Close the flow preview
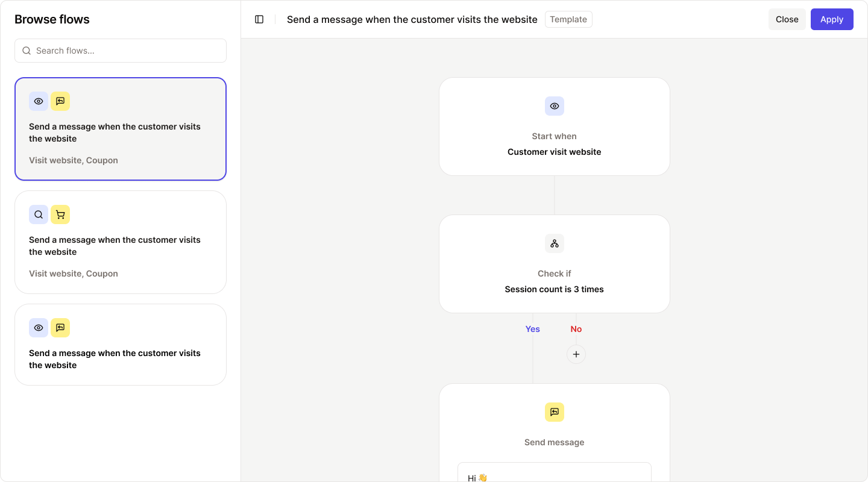The height and width of the screenshot is (482, 868). 787,19
